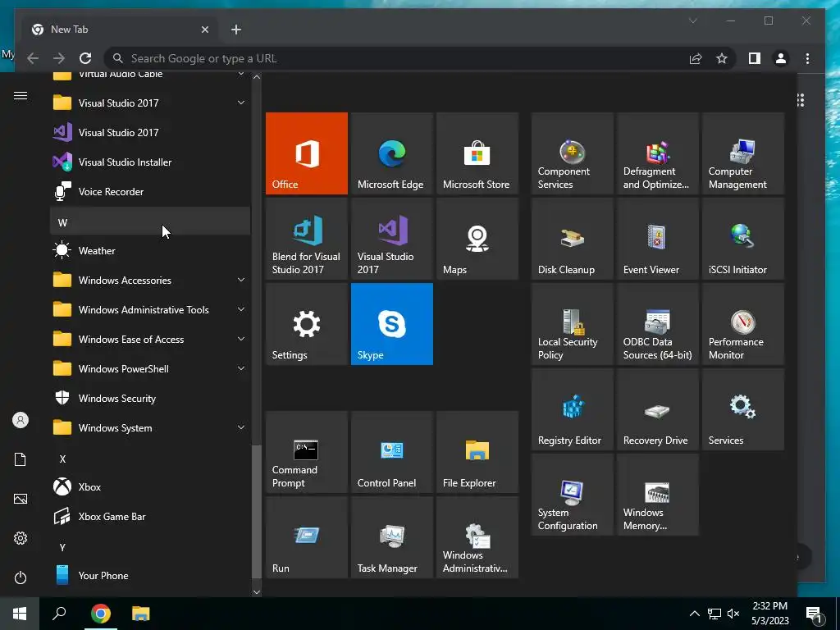Image resolution: width=840 pixels, height=630 pixels.
Task: Click the Windows Start button in taskbar
Action: coord(20,614)
